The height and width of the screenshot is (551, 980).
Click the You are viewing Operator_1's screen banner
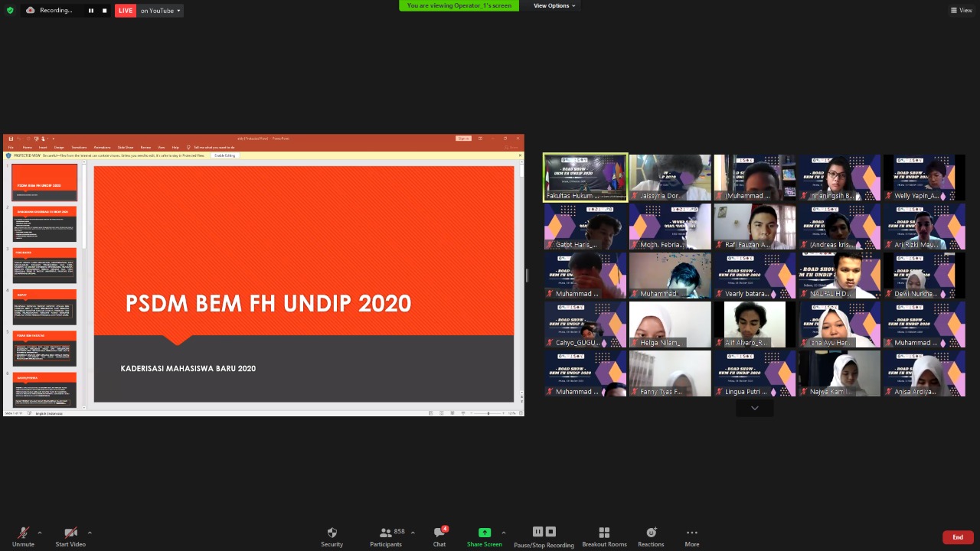pyautogui.click(x=459, y=5)
